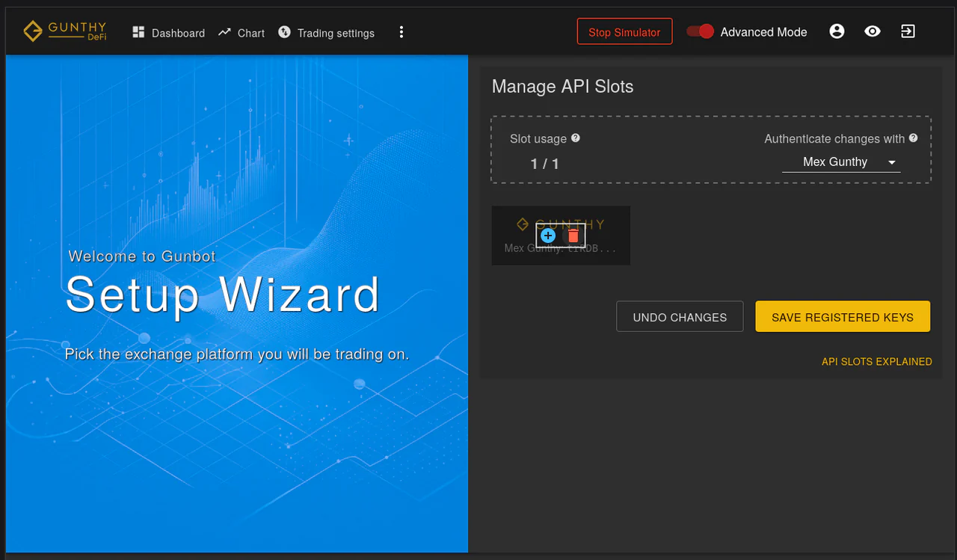The image size is (957, 560).
Task: Click the logout exit icon
Action: 908,31
